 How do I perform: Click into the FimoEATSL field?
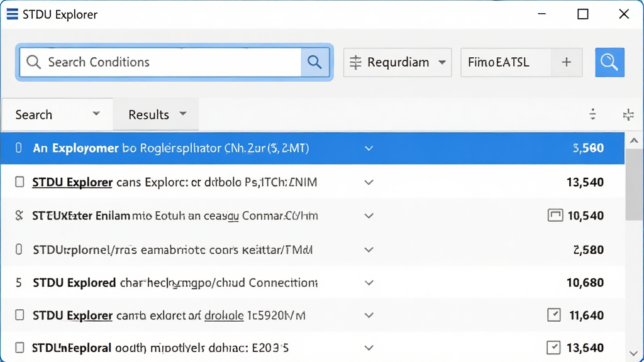(x=506, y=62)
